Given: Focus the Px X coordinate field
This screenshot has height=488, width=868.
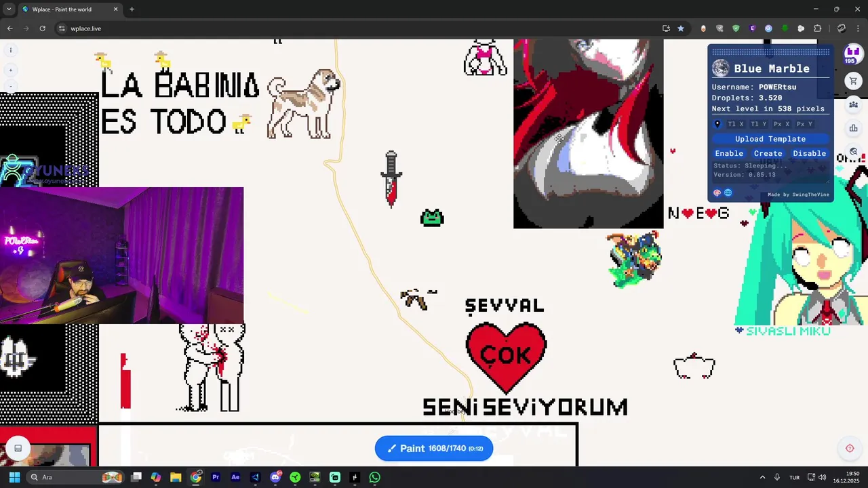Looking at the screenshot, I should 782,124.
